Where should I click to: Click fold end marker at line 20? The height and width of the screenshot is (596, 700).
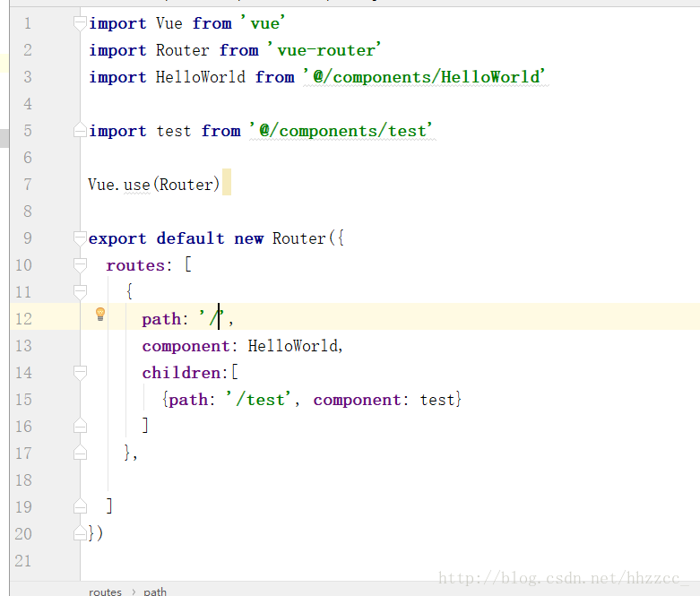(80, 532)
